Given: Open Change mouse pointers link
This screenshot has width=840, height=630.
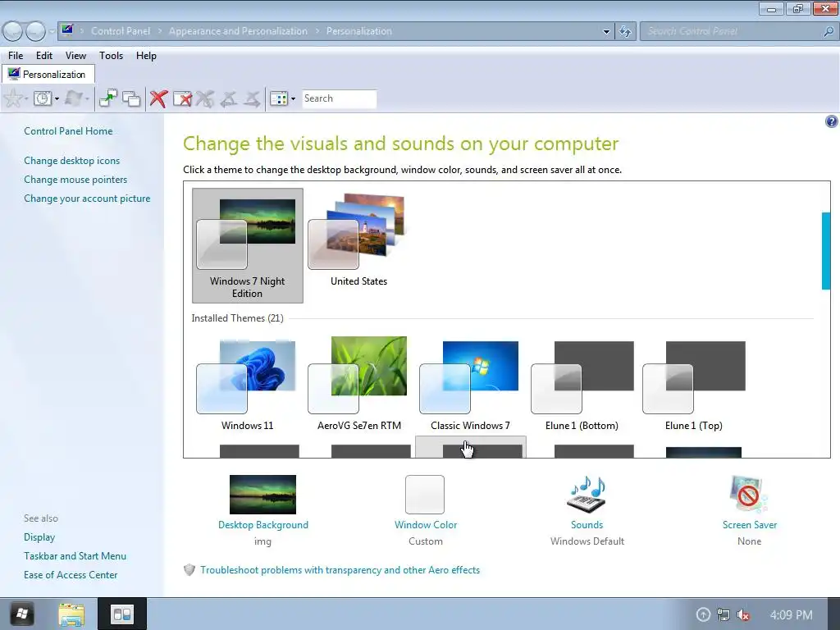Looking at the screenshot, I should click(75, 180).
